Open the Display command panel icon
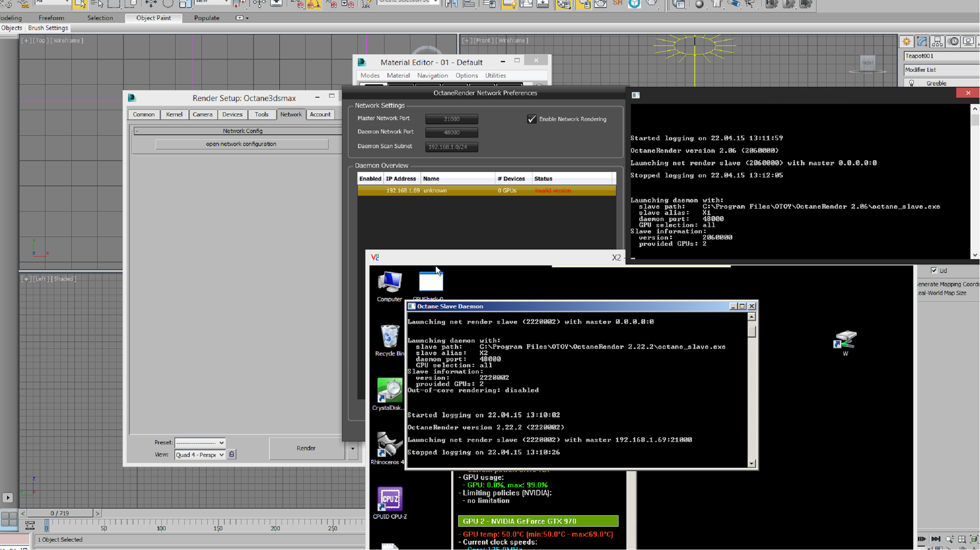The width and height of the screenshot is (980, 550). pyautogui.click(x=968, y=41)
